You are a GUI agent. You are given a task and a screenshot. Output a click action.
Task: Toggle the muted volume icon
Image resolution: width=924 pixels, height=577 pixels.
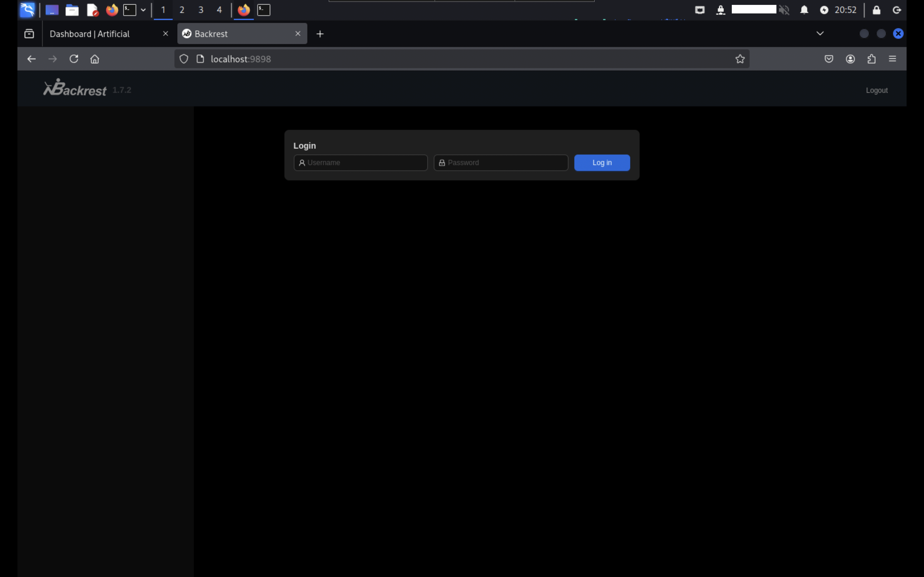click(x=784, y=10)
